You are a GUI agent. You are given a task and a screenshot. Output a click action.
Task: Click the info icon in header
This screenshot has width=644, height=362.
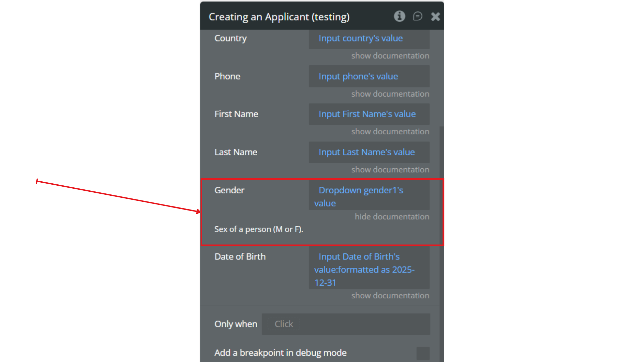(x=399, y=16)
